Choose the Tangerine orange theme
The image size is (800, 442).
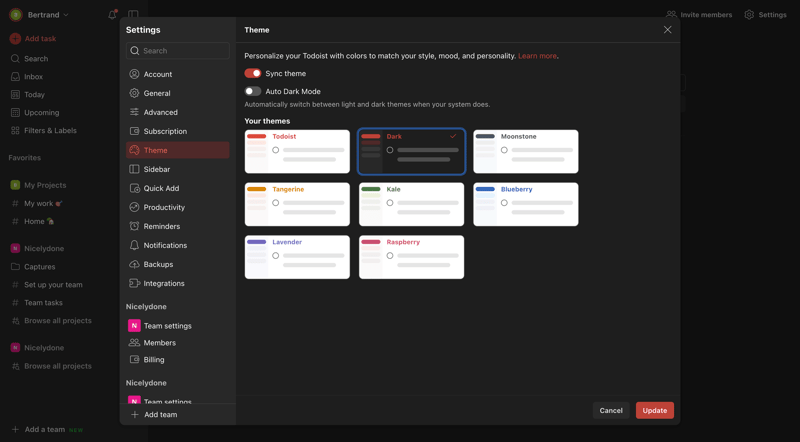pos(297,204)
